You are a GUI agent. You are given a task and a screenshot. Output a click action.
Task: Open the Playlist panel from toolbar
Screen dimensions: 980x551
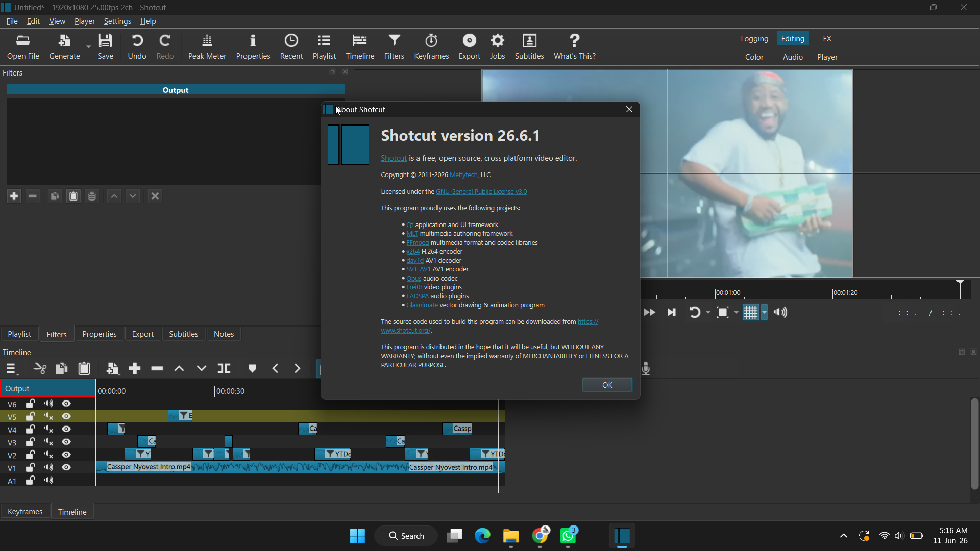click(x=324, y=47)
